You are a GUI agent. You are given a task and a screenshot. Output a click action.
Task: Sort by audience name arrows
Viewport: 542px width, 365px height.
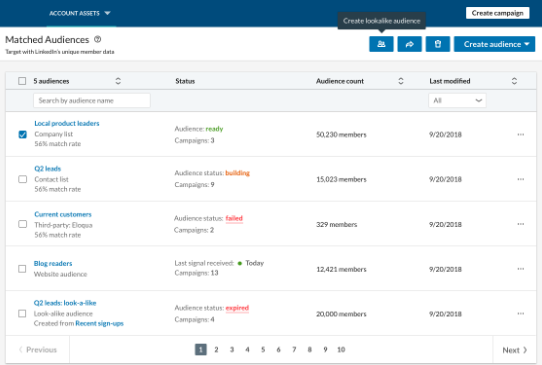[118, 81]
